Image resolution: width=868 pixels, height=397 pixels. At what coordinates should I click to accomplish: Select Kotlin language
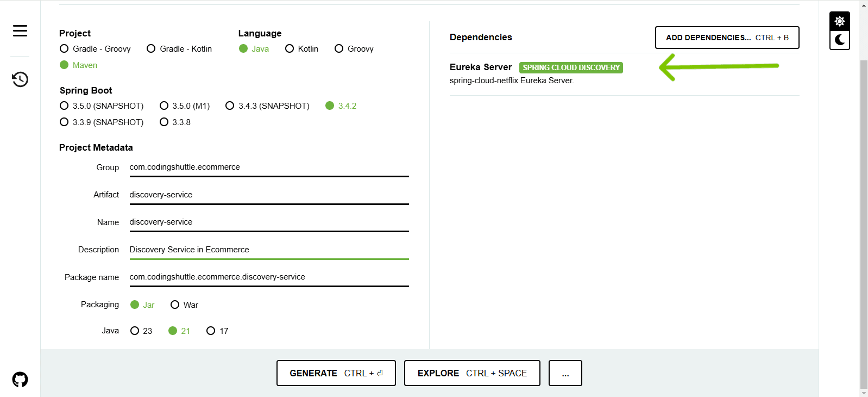(x=301, y=49)
